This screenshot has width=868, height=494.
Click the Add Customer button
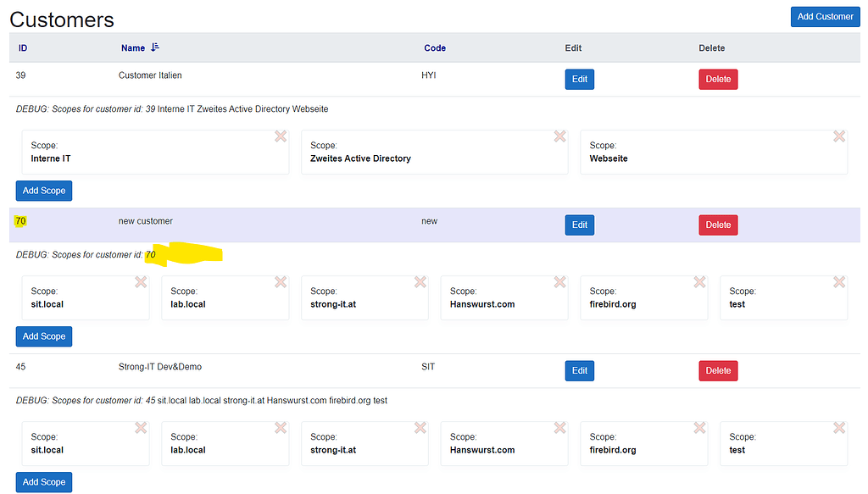click(x=825, y=16)
